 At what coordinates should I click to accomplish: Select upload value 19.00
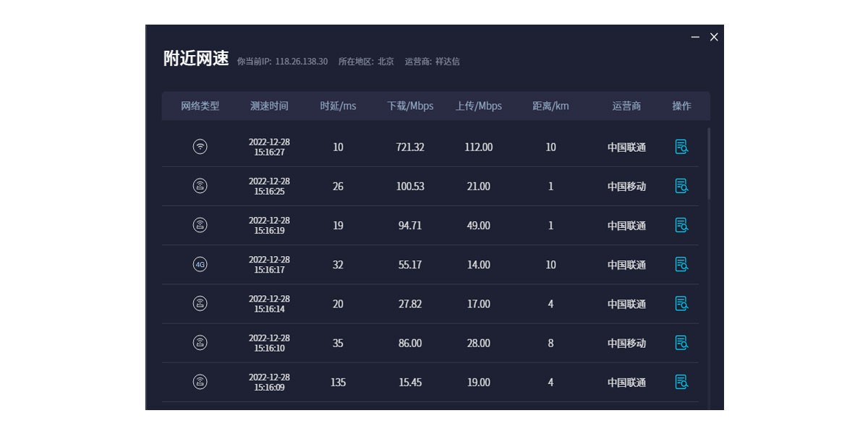pos(478,381)
